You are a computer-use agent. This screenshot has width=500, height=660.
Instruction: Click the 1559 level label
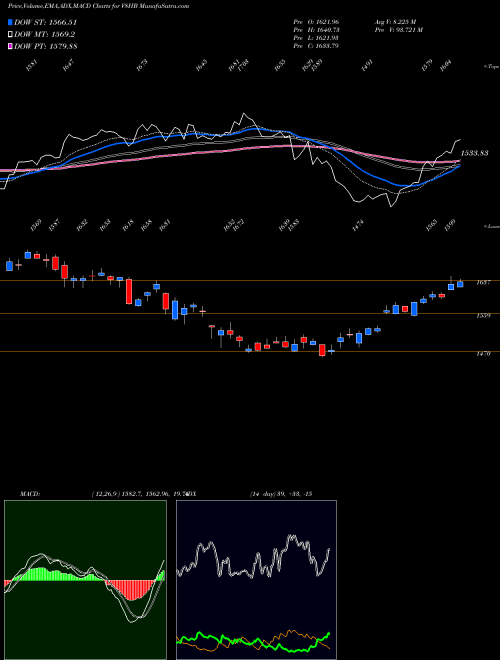[483, 315]
